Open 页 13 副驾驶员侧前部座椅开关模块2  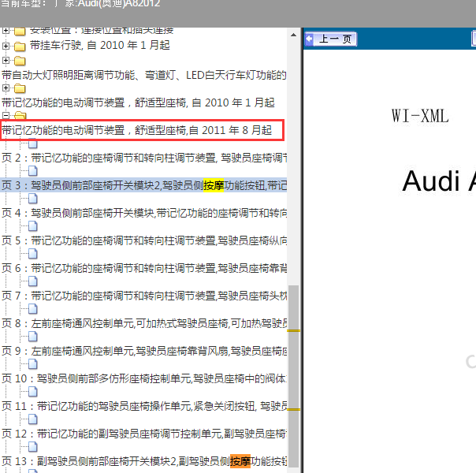[x=144, y=461]
